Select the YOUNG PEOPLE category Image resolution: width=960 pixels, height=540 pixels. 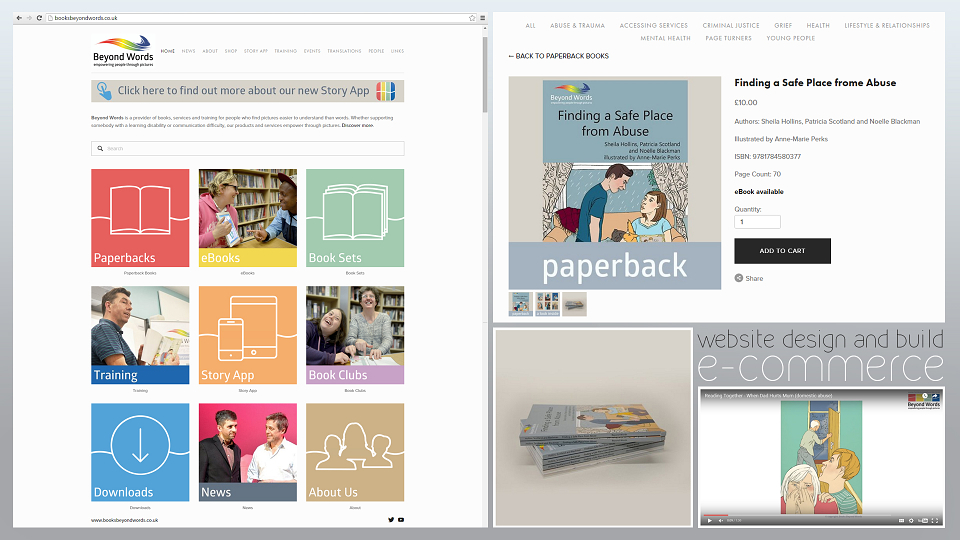(790, 38)
